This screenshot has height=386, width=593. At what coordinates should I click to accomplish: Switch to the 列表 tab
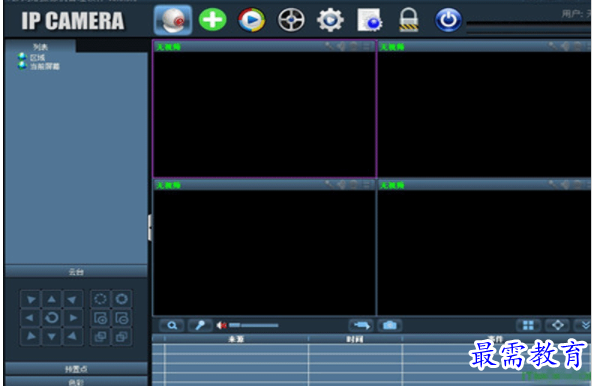(x=40, y=47)
